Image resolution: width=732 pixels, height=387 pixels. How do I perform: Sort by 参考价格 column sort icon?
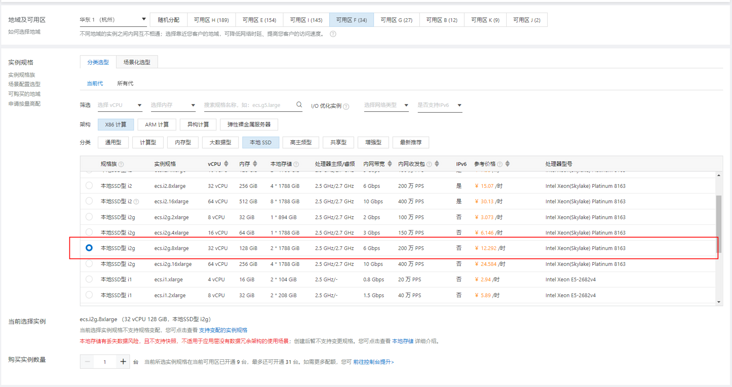tap(507, 164)
